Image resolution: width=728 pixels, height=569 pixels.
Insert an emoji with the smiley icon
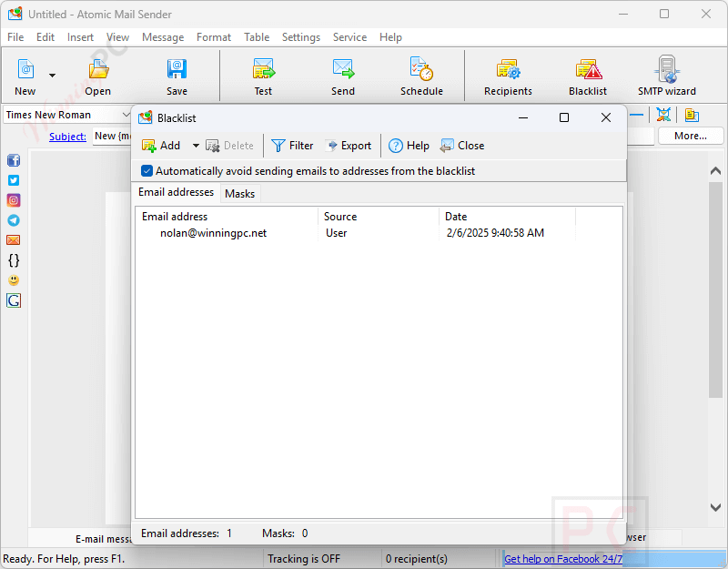pyautogui.click(x=14, y=280)
